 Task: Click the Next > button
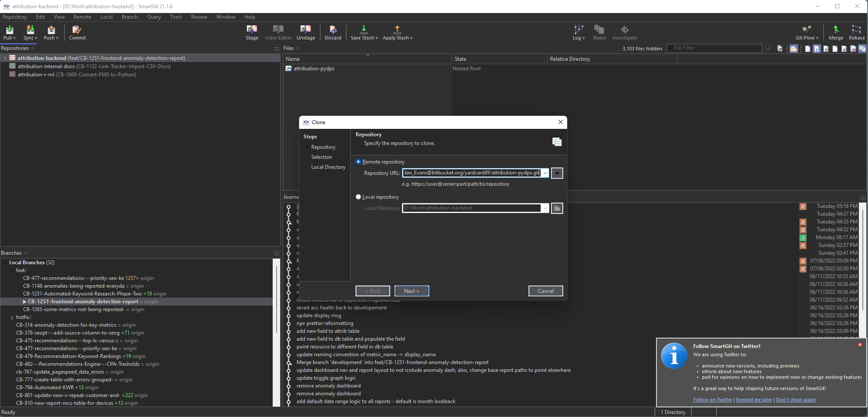click(411, 291)
